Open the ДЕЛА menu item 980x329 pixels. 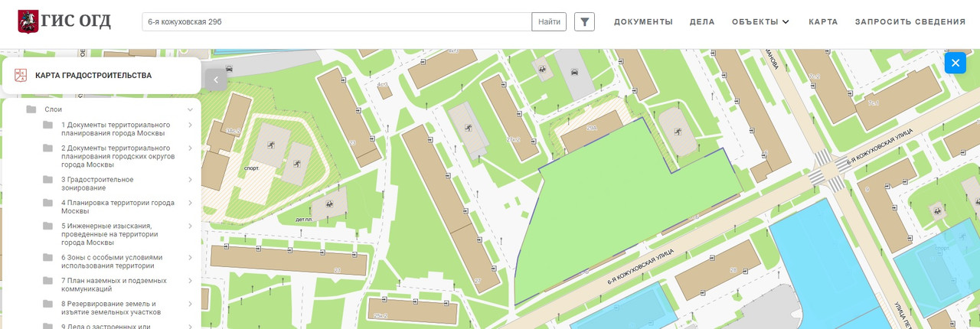pyautogui.click(x=702, y=21)
